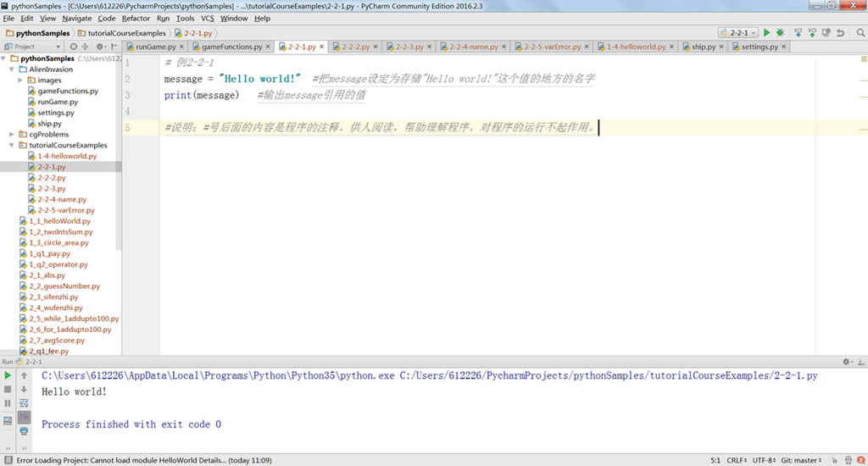Toggle read-only lock icon in status bar
The image size is (868, 466).
[x=835, y=460]
